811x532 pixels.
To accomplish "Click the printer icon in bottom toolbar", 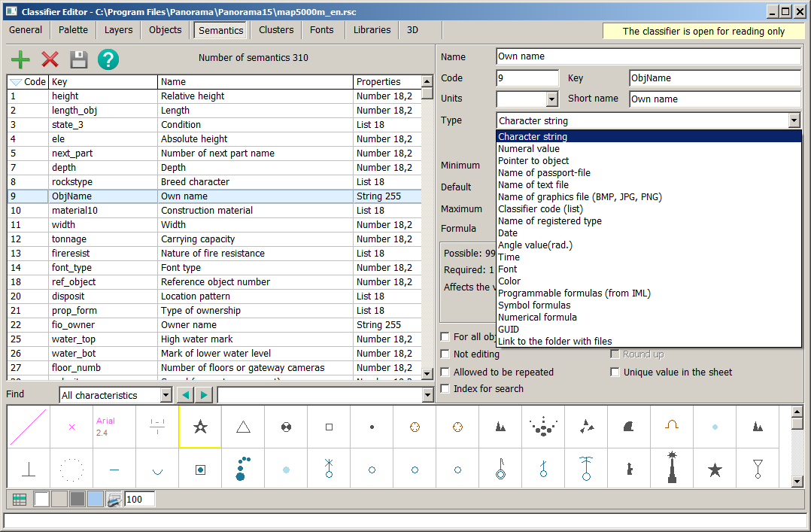I will point(114,499).
